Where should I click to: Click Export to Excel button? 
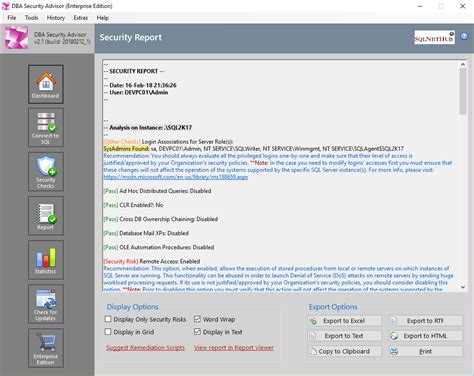344,321
